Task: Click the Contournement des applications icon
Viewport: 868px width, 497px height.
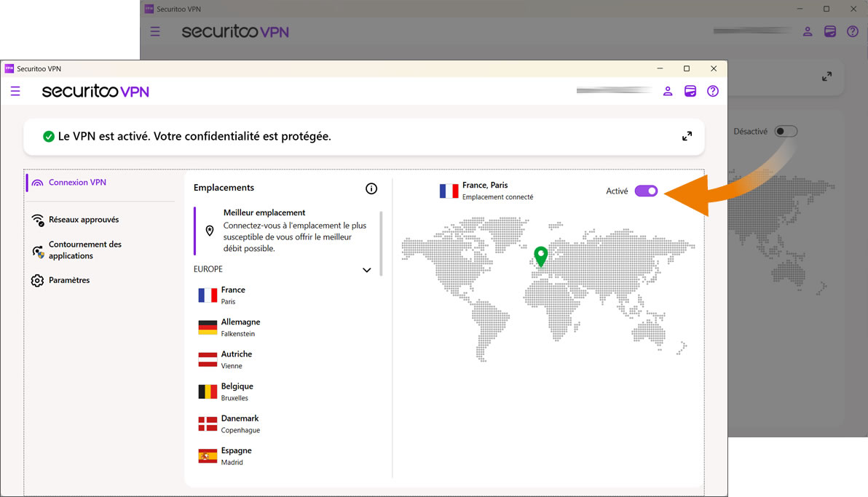Action: 38,252
